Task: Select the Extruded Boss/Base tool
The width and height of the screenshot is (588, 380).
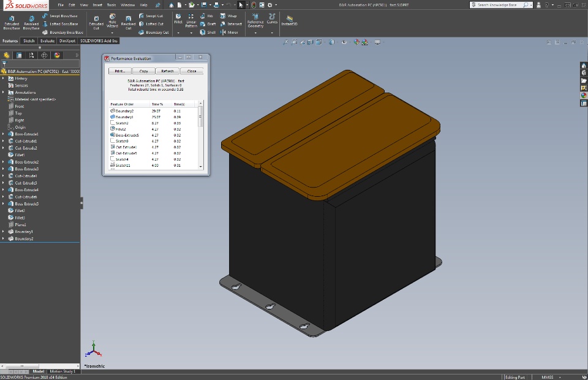Action: point(11,21)
